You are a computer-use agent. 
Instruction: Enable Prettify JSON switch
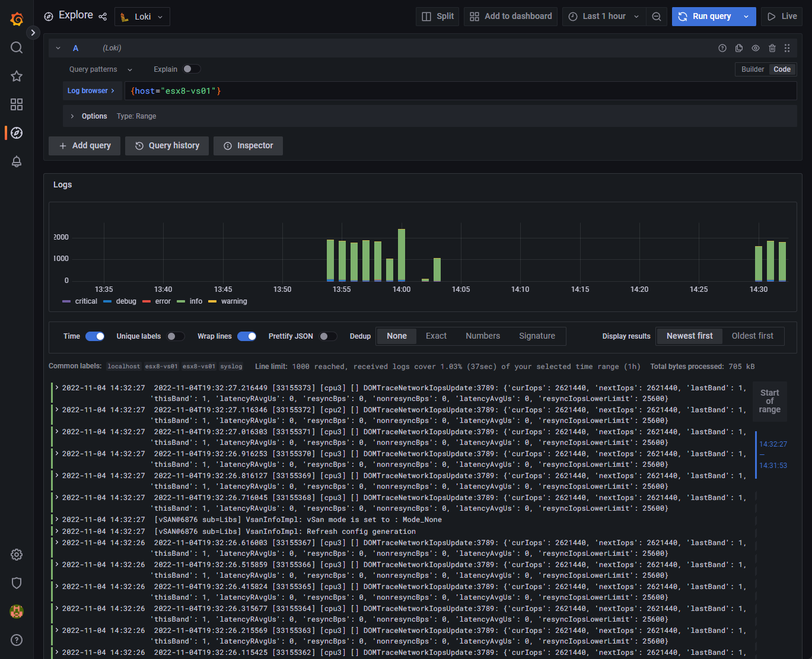pyautogui.click(x=327, y=336)
